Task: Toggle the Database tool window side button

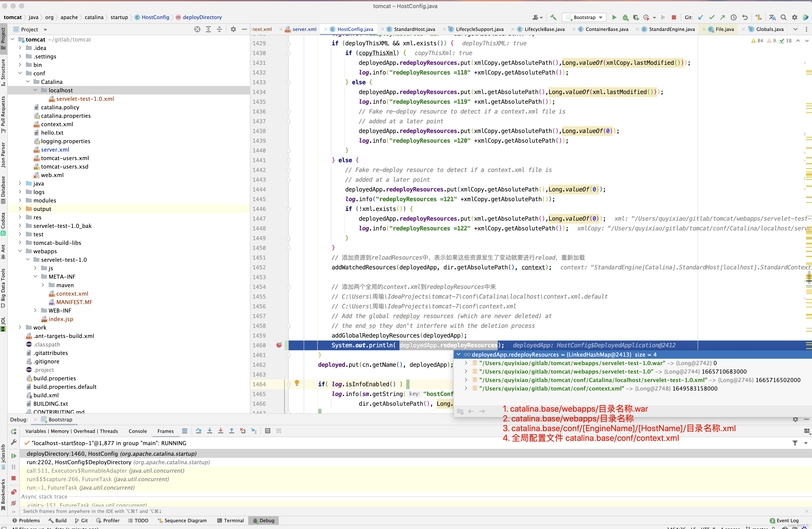Action: (3, 190)
